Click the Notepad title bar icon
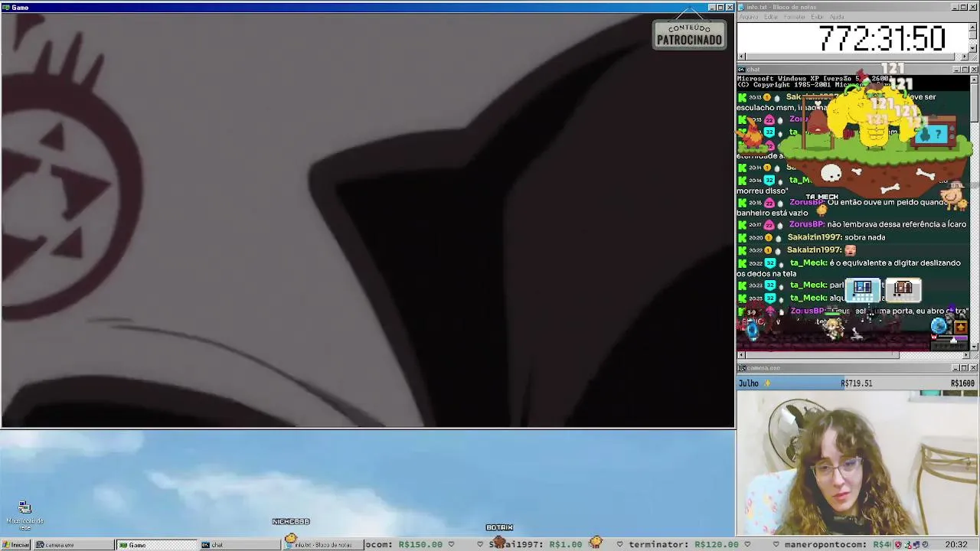Screen dimensions: 980x551 pos(742,7)
